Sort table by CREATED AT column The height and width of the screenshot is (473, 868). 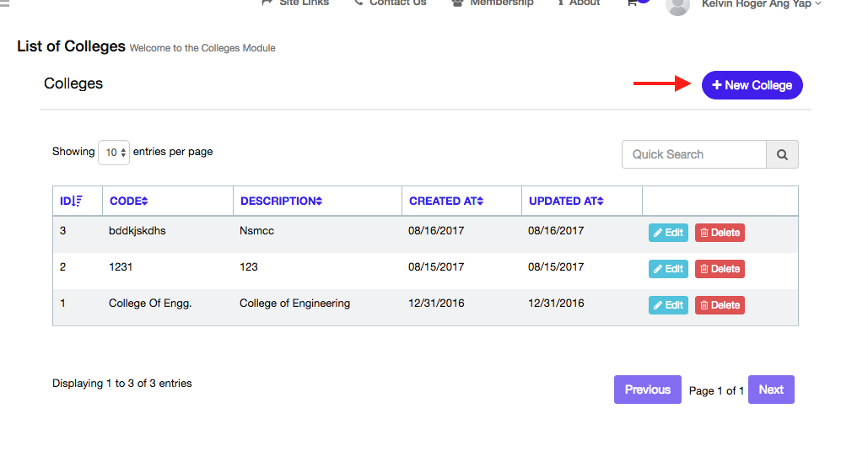coord(446,201)
